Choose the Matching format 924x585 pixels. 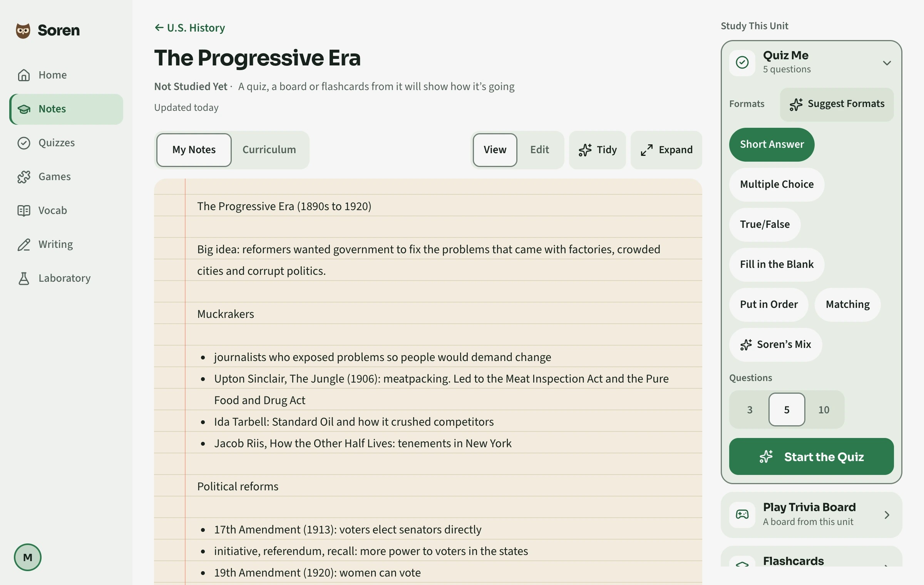848,304
